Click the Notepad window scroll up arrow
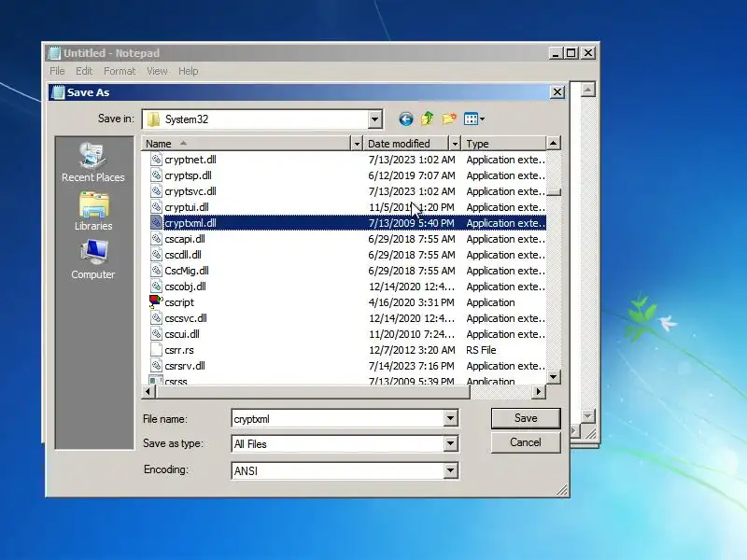 pos(588,90)
